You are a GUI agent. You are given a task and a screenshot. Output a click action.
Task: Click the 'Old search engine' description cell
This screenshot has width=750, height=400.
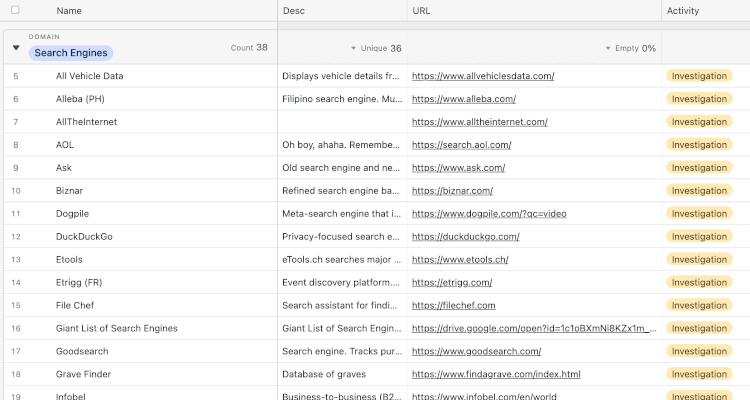342,167
